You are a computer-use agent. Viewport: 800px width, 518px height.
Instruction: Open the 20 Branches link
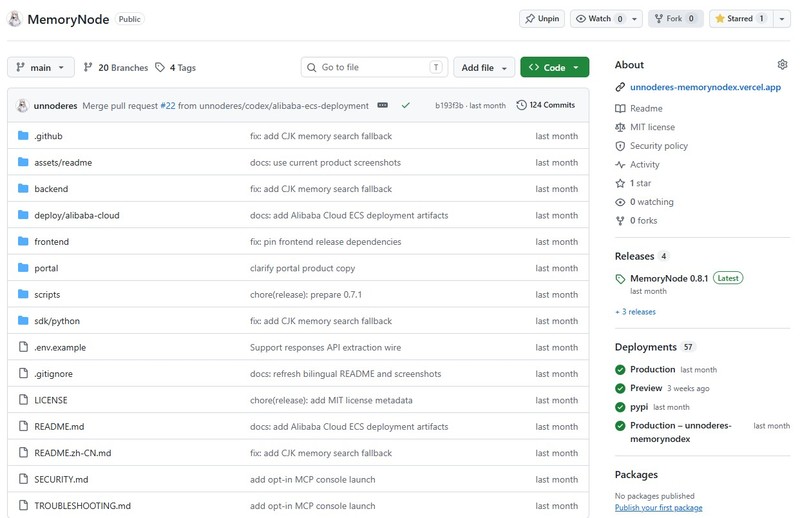coord(116,67)
